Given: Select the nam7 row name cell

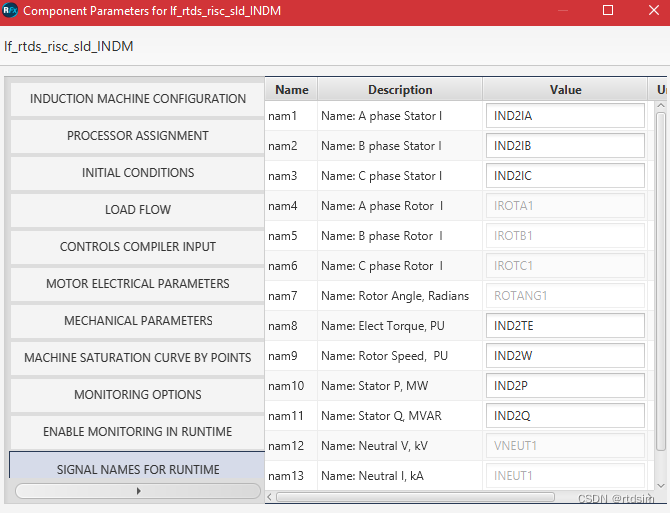Looking at the screenshot, I should [x=291, y=296].
